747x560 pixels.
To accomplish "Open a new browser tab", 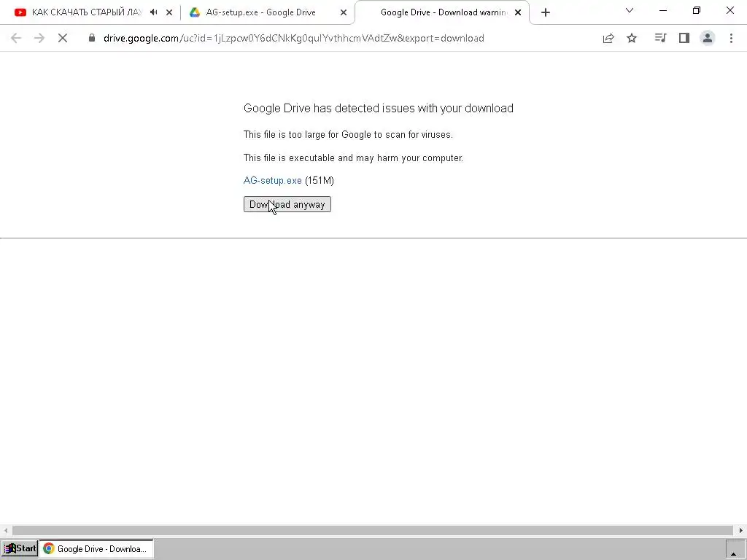I will pyautogui.click(x=546, y=13).
